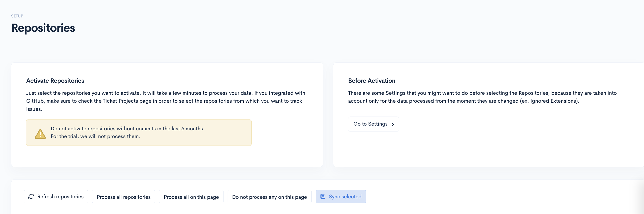This screenshot has width=644, height=214.
Task: Click the Before Activation description text
Action: click(482, 97)
